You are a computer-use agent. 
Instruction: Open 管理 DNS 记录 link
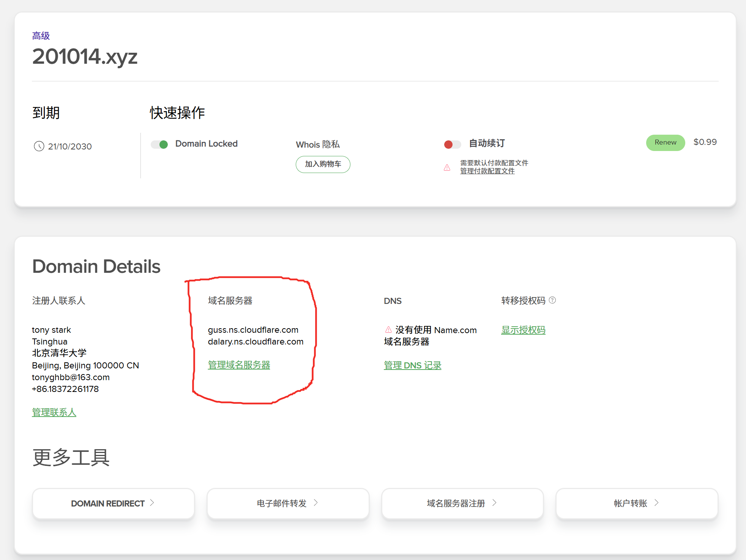(x=412, y=365)
